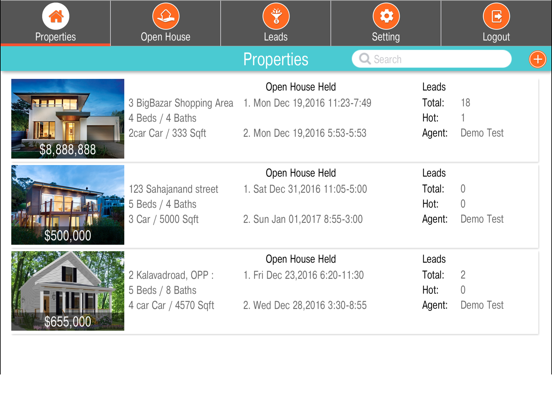Image resolution: width=552 pixels, height=414 pixels.
Task: Open the Properties home icon
Action: (56, 16)
